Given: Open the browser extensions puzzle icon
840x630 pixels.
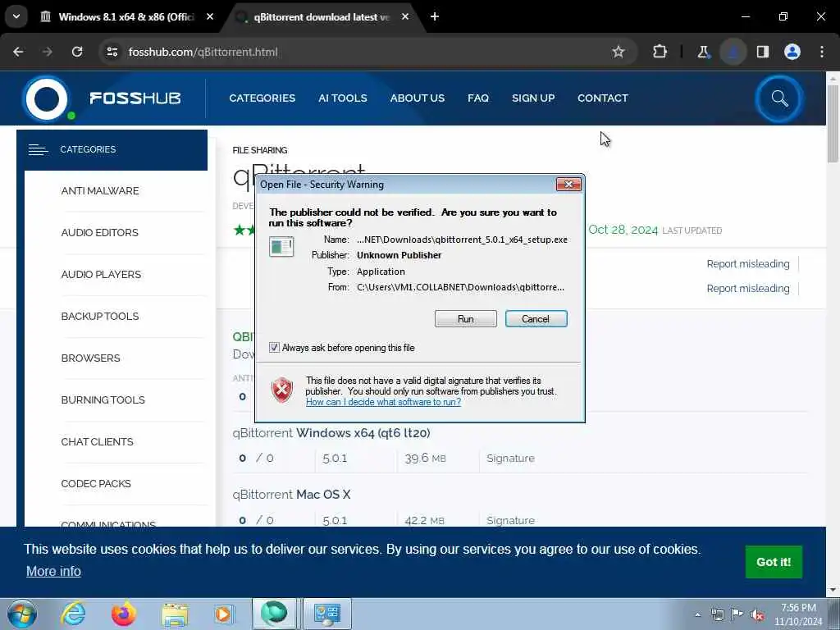Looking at the screenshot, I should (x=660, y=52).
